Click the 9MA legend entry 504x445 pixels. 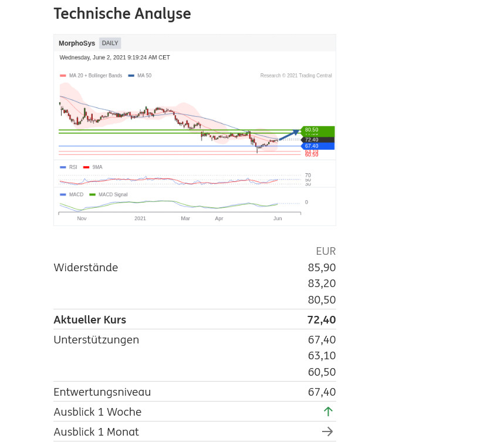(97, 167)
